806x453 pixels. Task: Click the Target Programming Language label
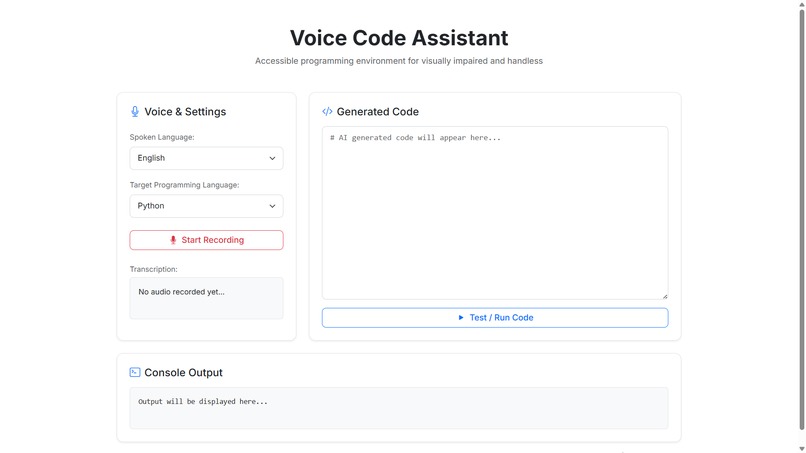point(185,185)
